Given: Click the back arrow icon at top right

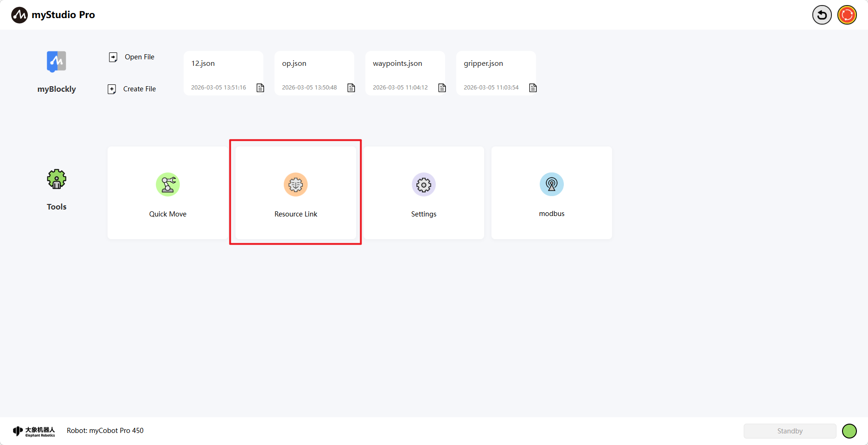Looking at the screenshot, I should [x=822, y=15].
